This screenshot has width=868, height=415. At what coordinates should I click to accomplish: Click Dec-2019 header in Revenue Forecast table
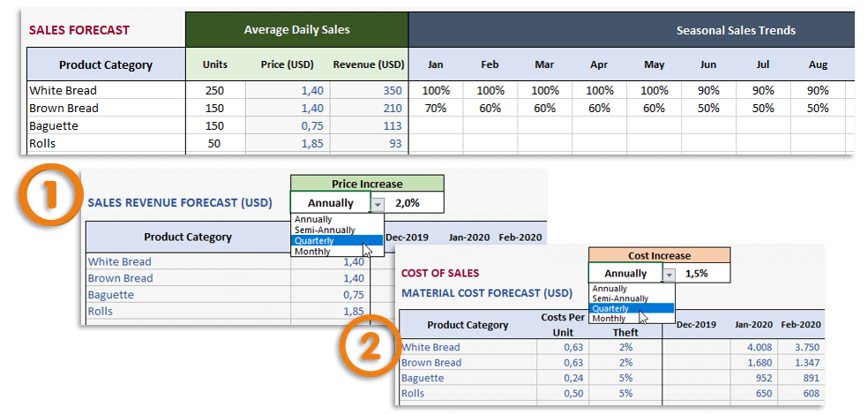407,238
